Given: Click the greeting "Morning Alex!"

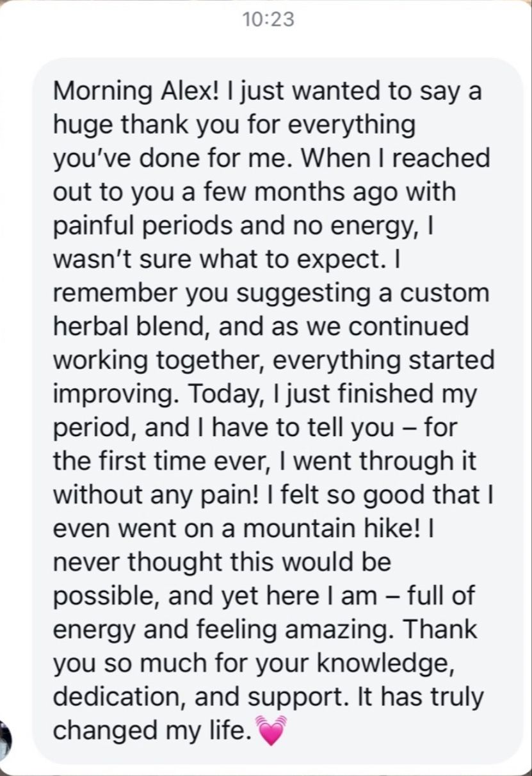Looking at the screenshot, I should pyautogui.click(x=133, y=92).
